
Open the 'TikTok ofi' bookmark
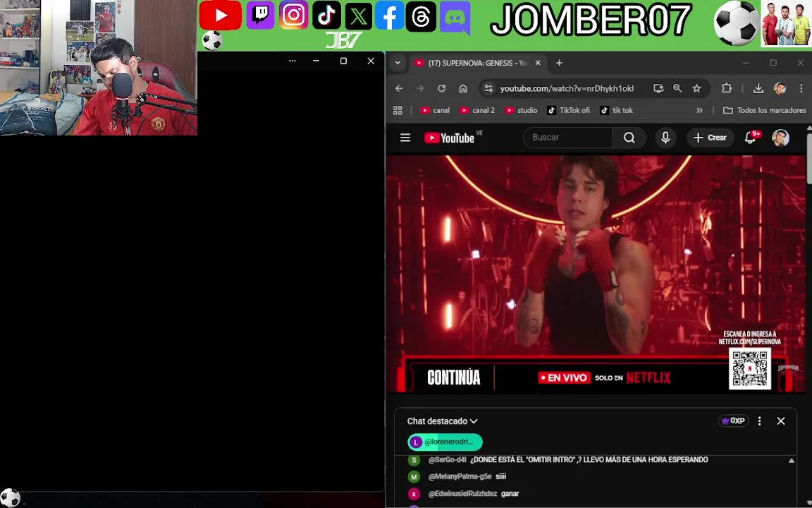click(569, 110)
